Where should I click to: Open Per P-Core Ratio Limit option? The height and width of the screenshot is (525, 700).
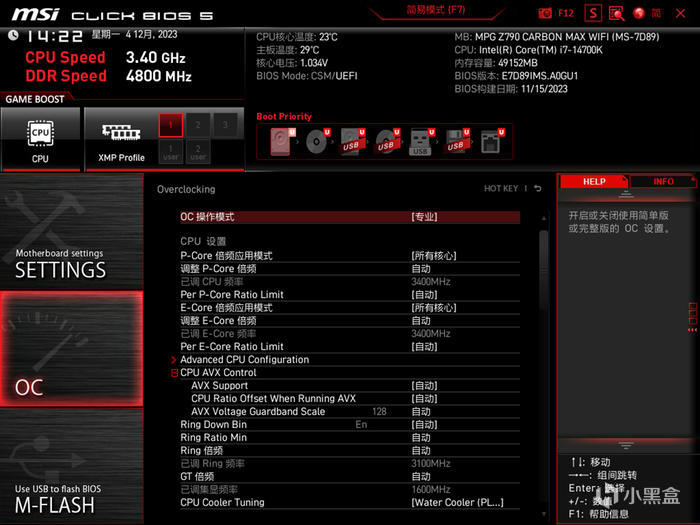[350, 295]
